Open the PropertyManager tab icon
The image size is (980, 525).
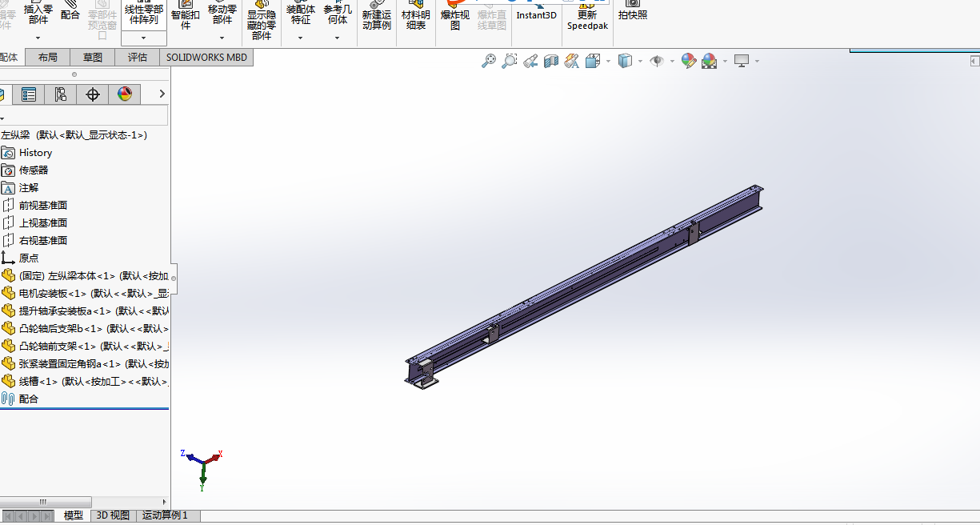click(29, 94)
